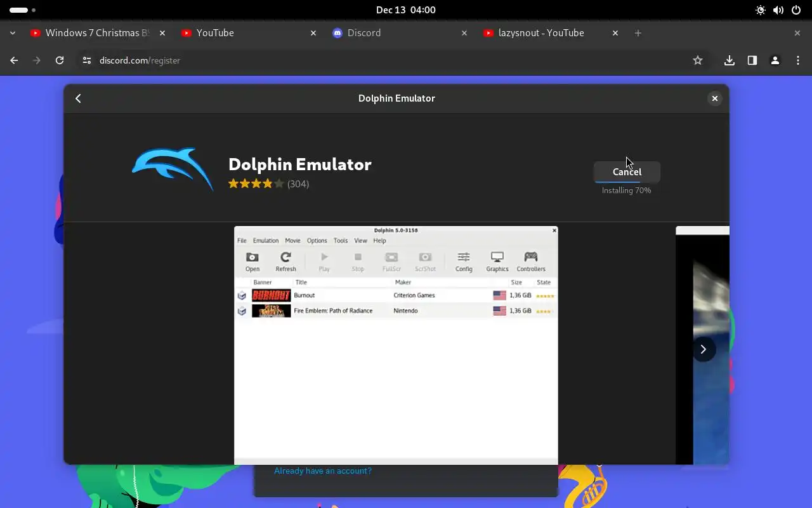The width and height of the screenshot is (812, 508).
Task: Click the installing progress bar
Action: click(627, 182)
